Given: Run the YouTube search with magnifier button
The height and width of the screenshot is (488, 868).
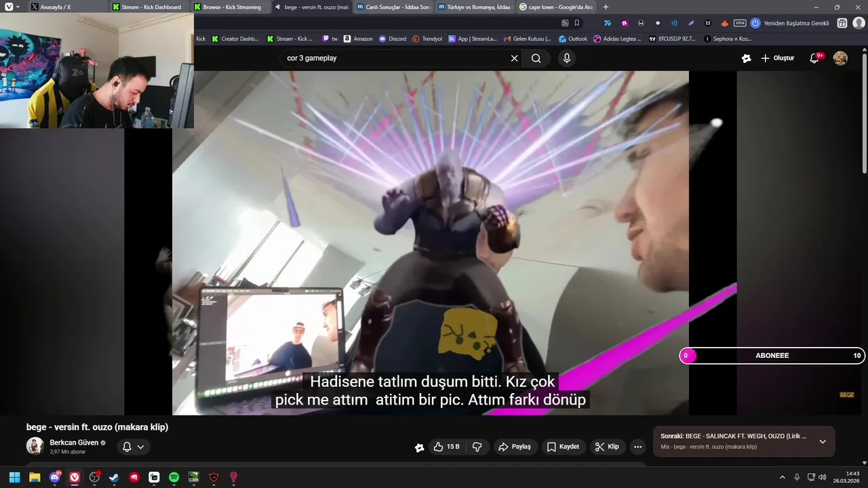Looking at the screenshot, I should (536, 58).
